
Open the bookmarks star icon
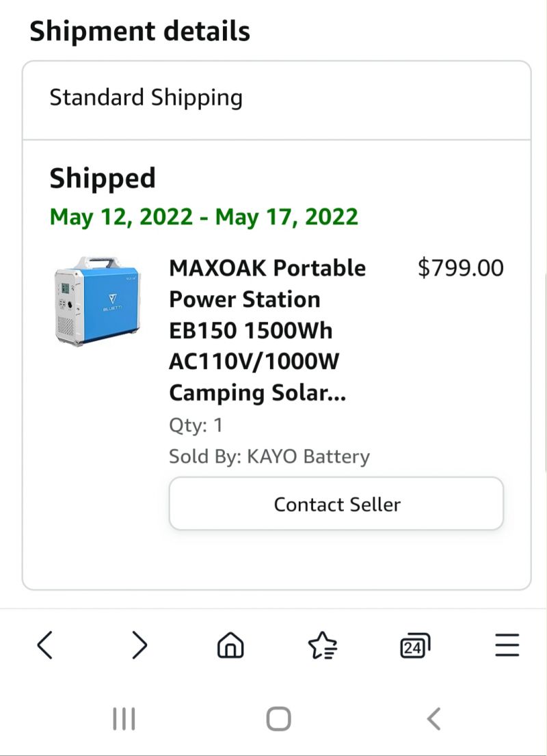point(322,645)
